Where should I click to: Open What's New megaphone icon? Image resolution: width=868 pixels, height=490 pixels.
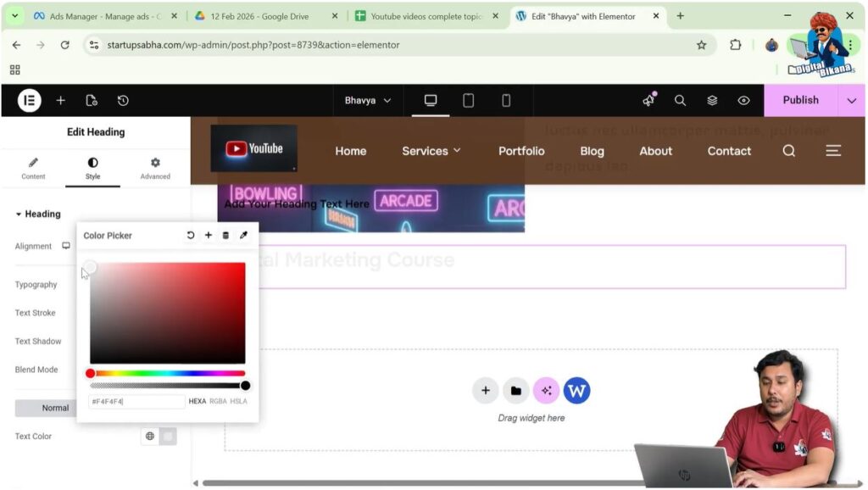[648, 100]
